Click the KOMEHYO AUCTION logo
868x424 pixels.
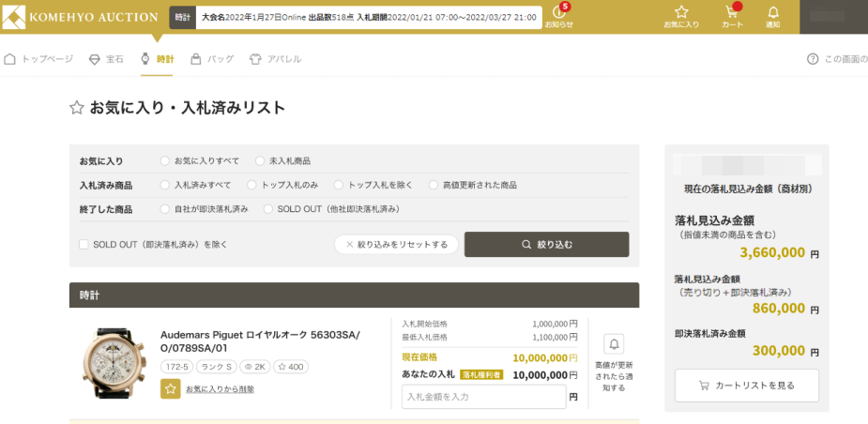pos(81,17)
